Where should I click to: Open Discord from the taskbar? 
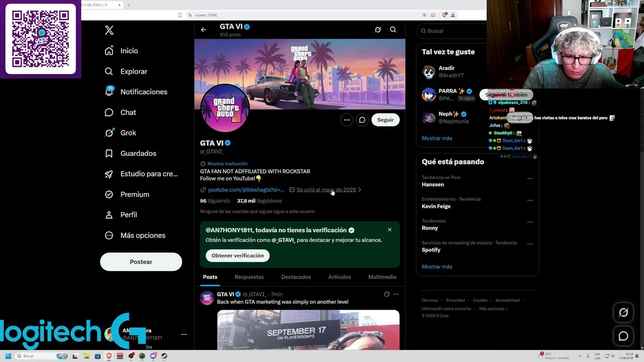pyautogui.click(x=153, y=356)
